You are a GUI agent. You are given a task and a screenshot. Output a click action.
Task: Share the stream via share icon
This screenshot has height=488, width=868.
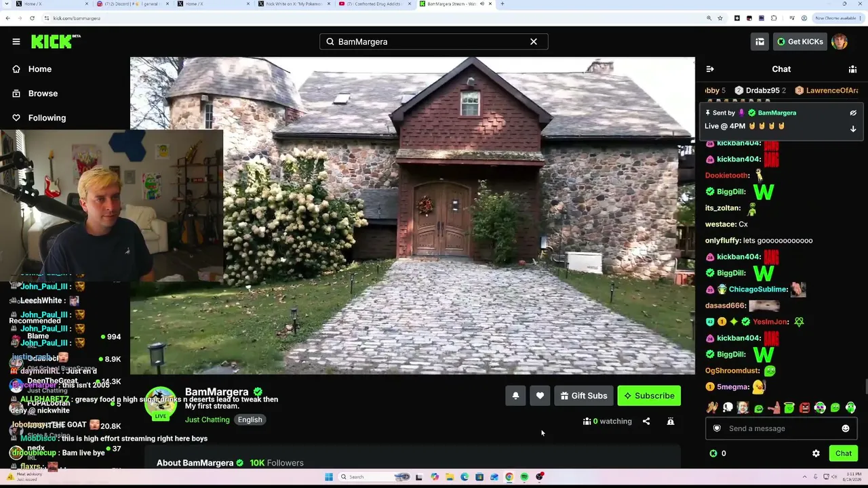point(646,422)
